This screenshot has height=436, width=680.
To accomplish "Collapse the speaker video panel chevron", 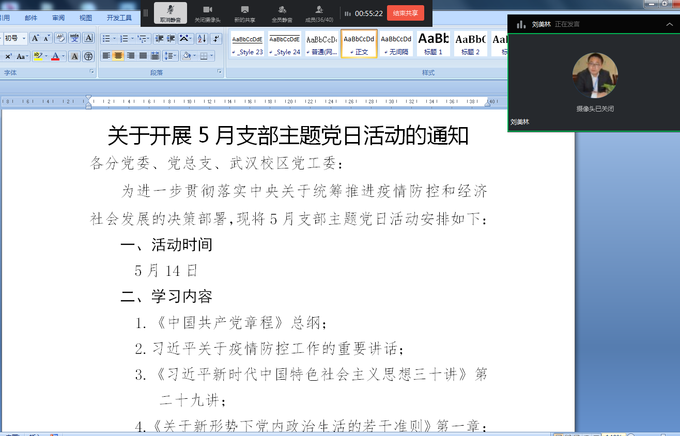I will [668, 23].
